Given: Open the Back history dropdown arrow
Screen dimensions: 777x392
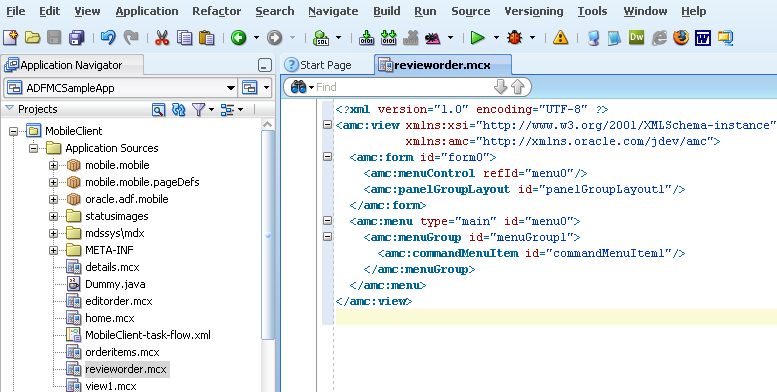Looking at the screenshot, I should pos(256,38).
